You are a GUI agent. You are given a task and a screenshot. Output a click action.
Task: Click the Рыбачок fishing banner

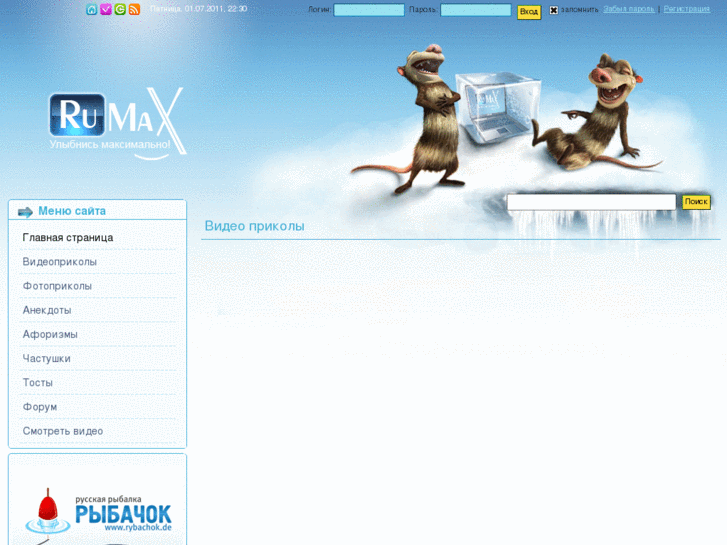[x=98, y=513]
